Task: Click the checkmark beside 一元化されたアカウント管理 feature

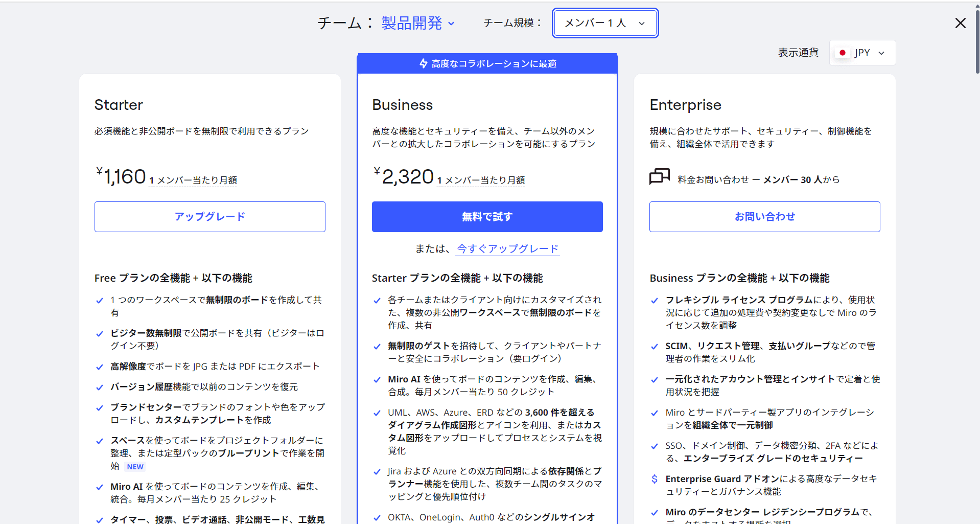Action: click(655, 380)
